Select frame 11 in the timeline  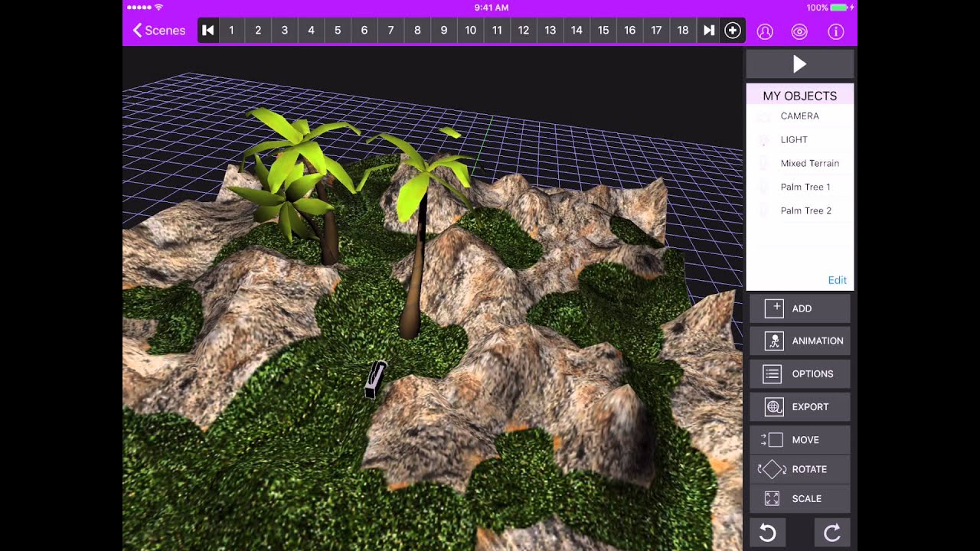(x=497, y=30)
